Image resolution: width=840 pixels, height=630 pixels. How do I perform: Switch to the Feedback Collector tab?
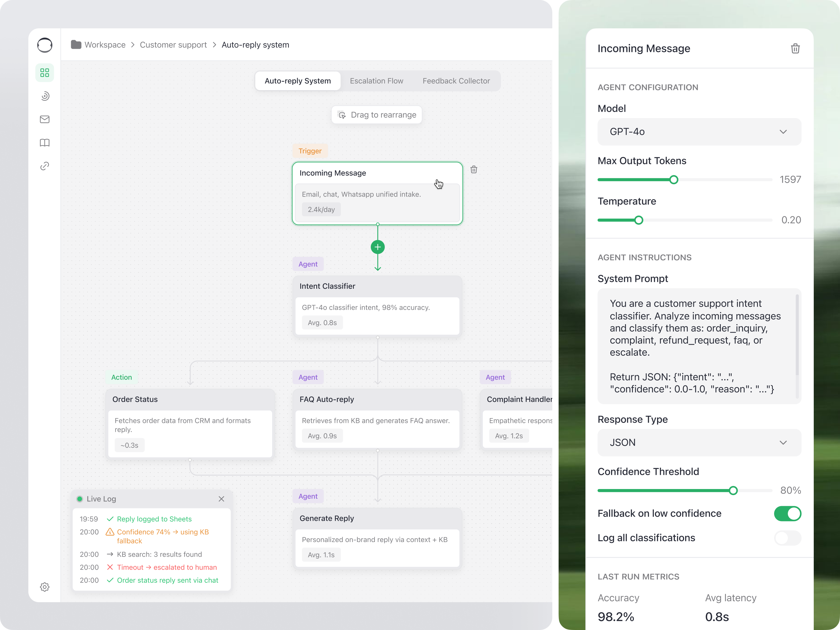[456, 81]
